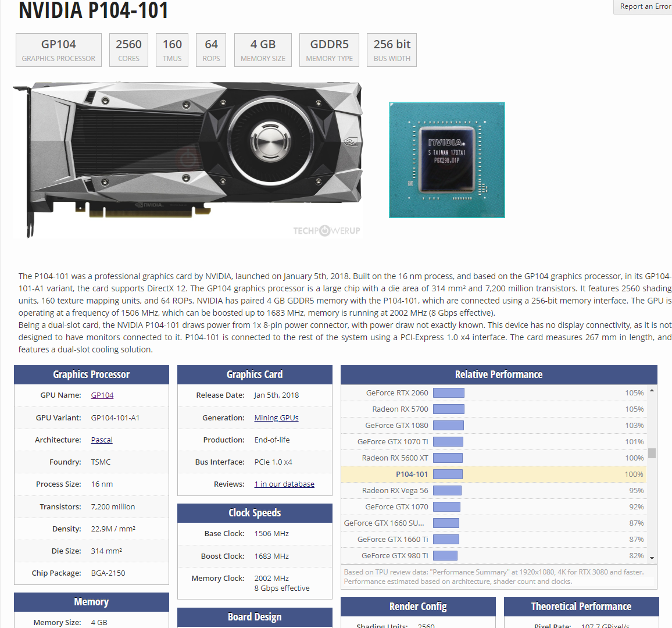Viewport: 672px width, 628px height.
Task: Click the GeForce GTX 1070 Ti performance row
Action: pyautogui.click(x=494, y=441)
